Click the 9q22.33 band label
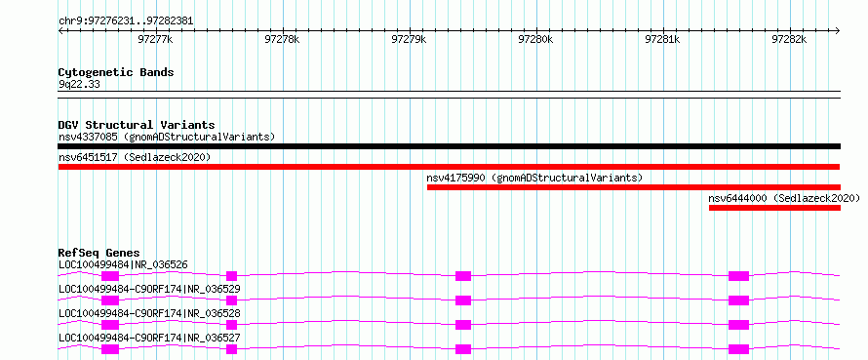Image resolution: width=868 pixels, height=360 pixels. (79, 85)
